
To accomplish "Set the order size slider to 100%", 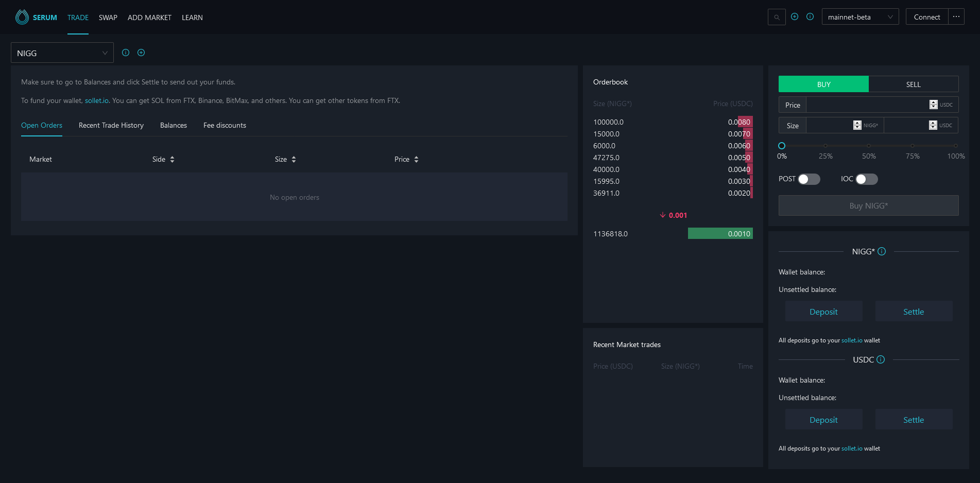I will point(956,146).
